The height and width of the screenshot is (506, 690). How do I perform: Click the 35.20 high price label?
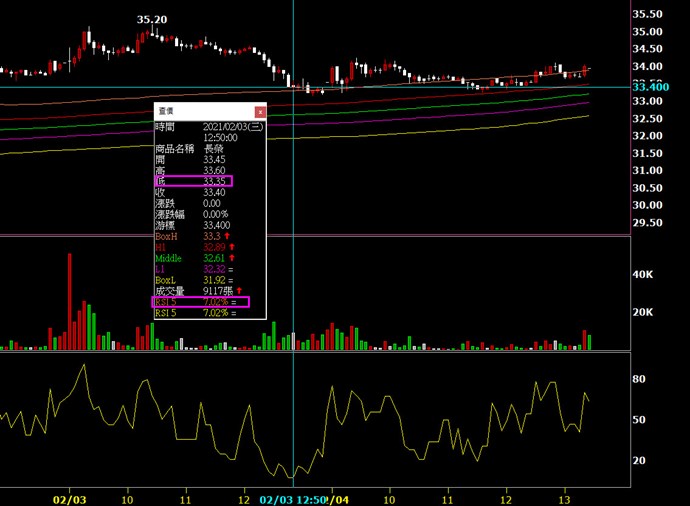pyautogui.click(x=152, y=19)
